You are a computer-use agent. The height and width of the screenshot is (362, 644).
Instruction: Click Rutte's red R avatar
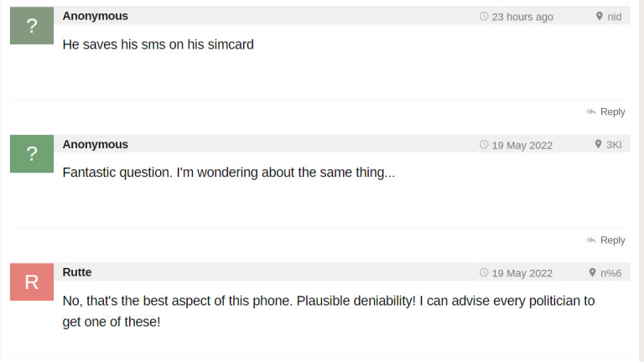pos(32,282)
